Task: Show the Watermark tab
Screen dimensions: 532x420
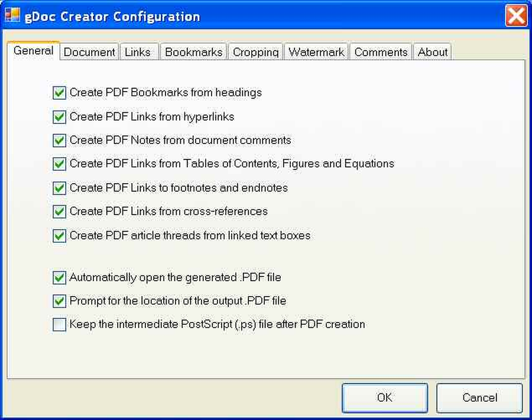Action: point(316,52)
